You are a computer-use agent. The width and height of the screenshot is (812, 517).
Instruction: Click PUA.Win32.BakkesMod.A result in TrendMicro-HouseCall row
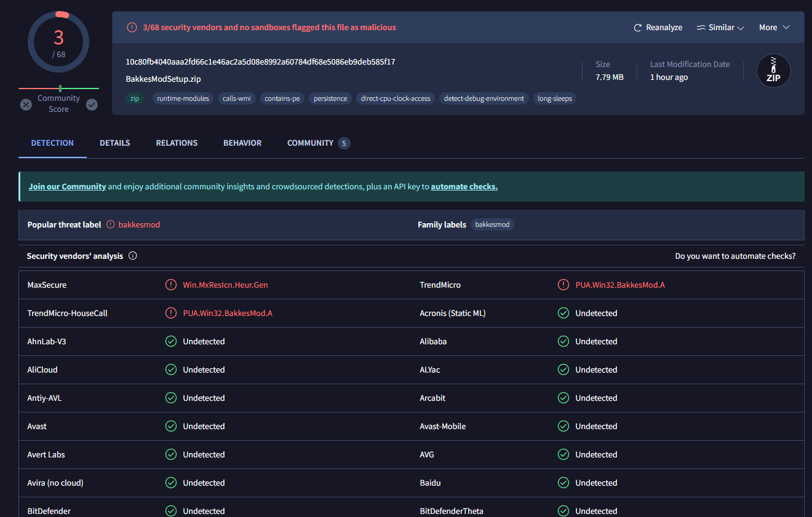tap(228, 313)
